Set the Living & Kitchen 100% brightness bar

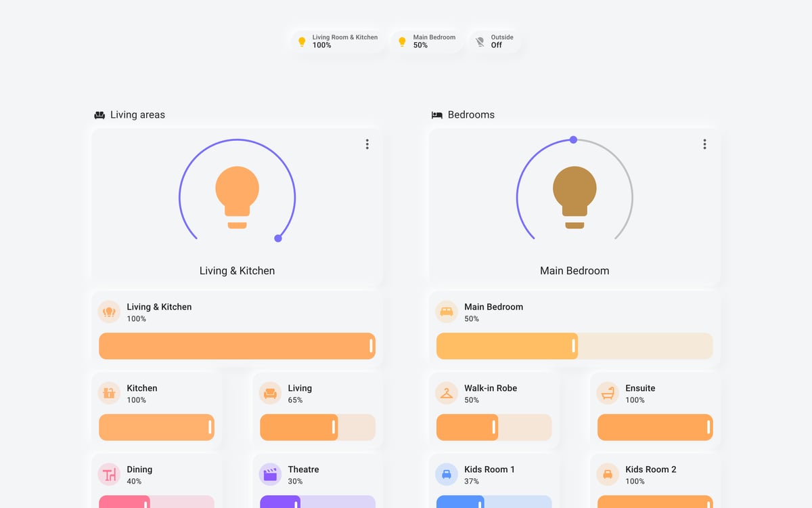pos(237,346)
